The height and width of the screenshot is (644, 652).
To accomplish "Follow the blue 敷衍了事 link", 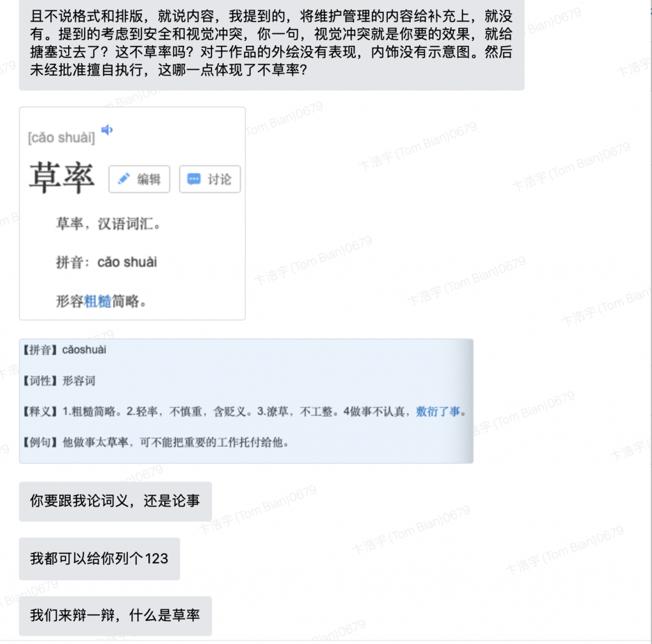I will (x=438, y=411).
